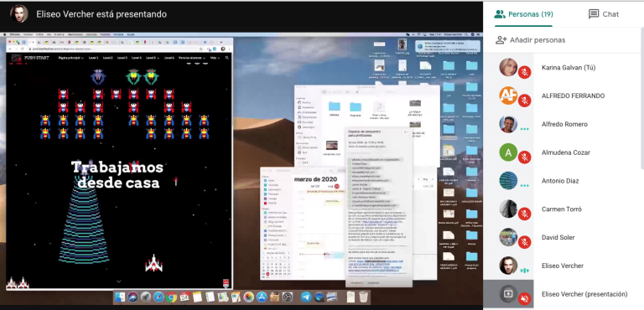Open Google Chrome from the Dock
Image resolution: width=644 pixels, height=310 pixels.
[x=171, y=297]
